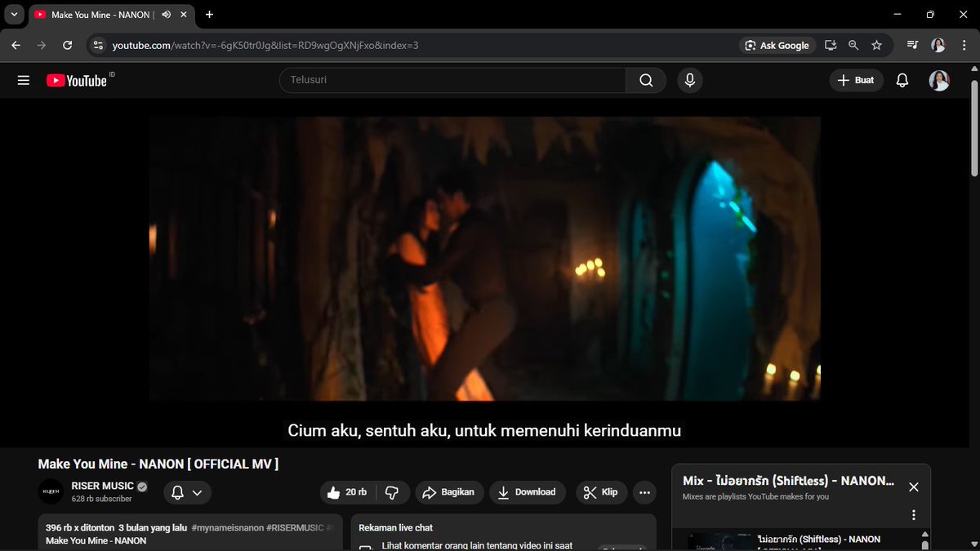Viewport: 980px width, 551px height.
Task: Go forward with browser forward arrow
Action: 42,45
